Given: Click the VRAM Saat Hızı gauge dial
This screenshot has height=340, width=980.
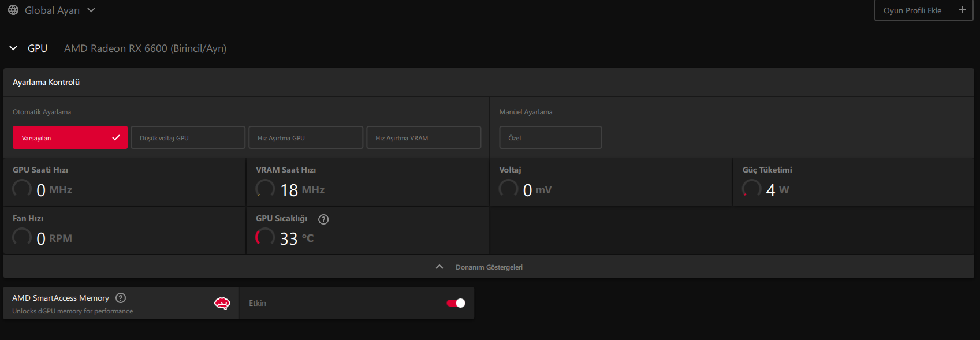Looking at the screenshot, I should (x=265, y=189).
